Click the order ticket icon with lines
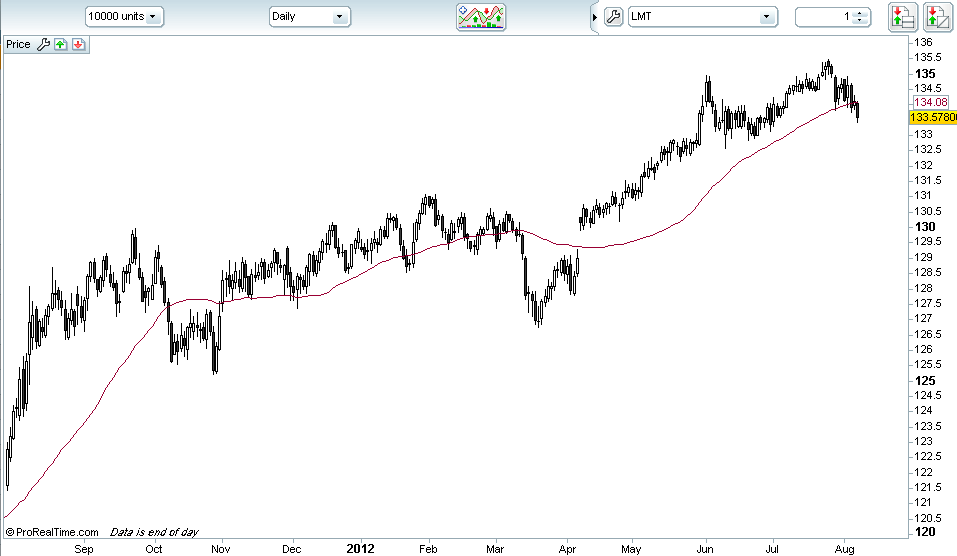The width and height of the screenshot is (957, 556). (903, 17)
